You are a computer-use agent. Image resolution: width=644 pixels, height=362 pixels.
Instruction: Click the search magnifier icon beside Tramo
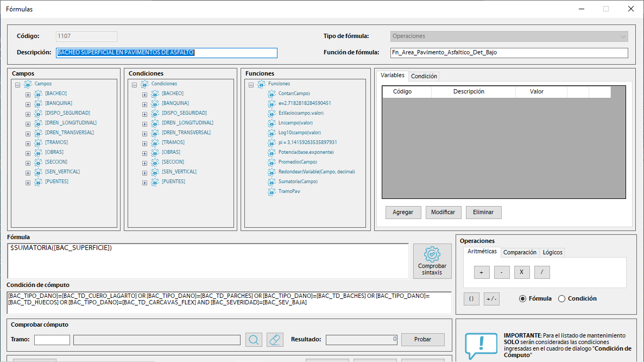click(x=254, y=340)
